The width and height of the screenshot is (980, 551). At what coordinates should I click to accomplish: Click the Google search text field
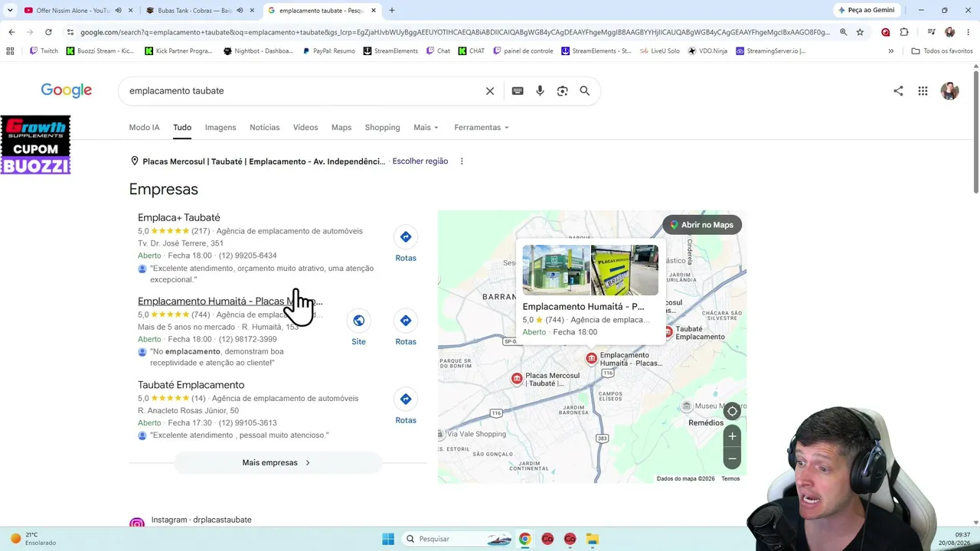point(302,91)
